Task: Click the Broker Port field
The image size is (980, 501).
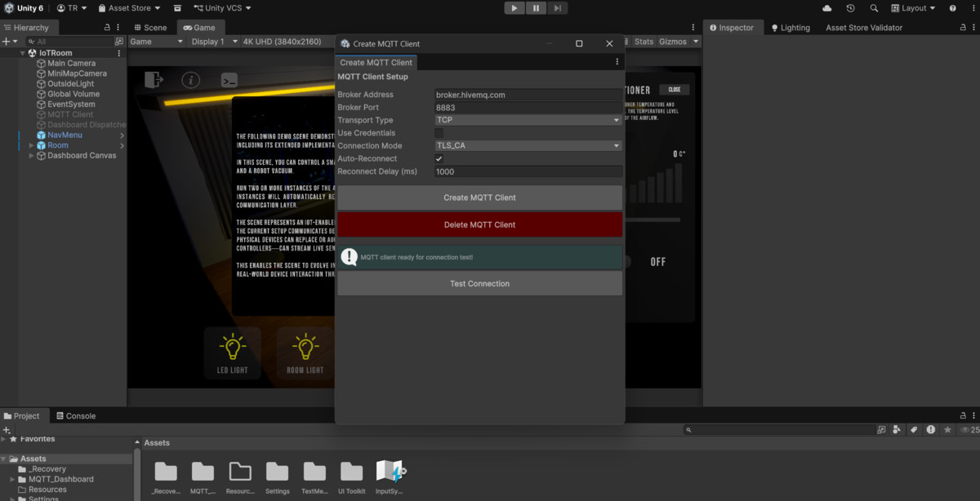Action: point(528,108)
